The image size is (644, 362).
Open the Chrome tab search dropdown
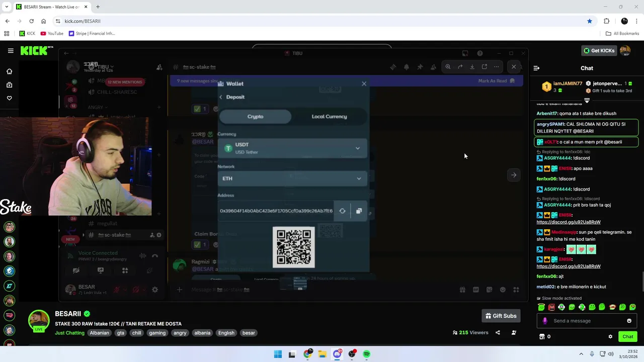pos(7,7)
